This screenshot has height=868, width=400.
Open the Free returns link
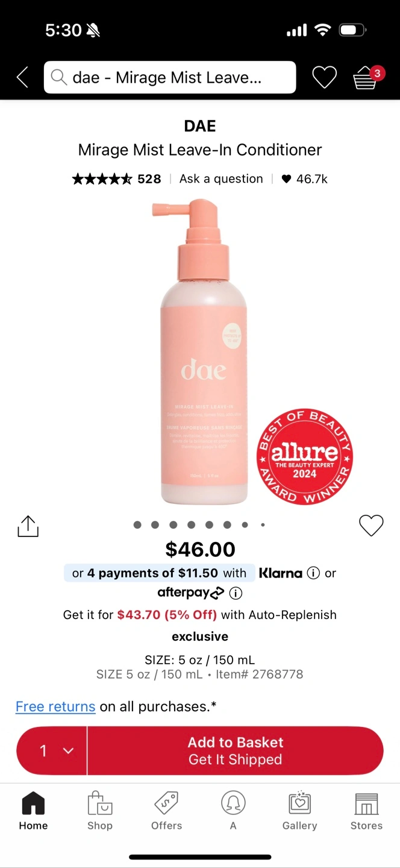55,706
